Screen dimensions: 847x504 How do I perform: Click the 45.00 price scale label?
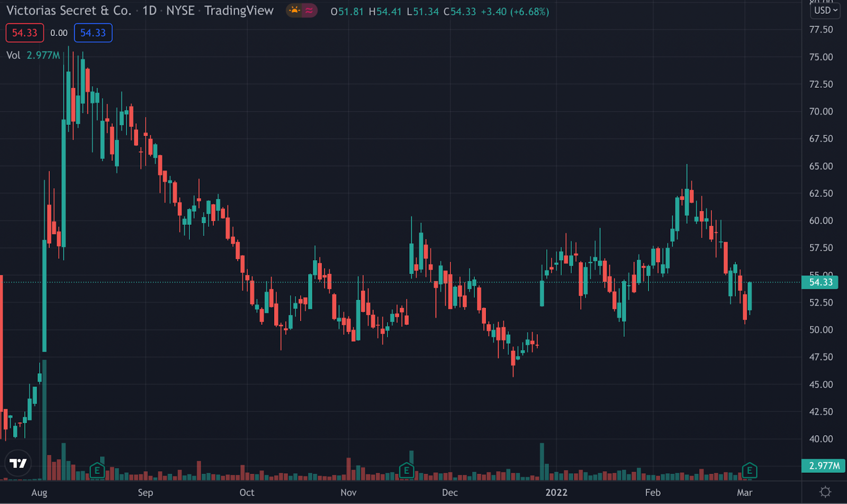coord(821,385)
